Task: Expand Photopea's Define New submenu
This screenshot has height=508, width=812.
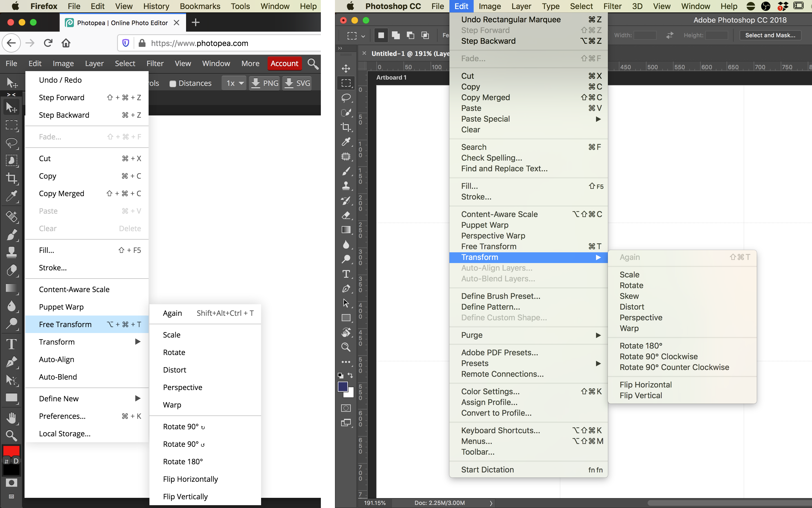Action: [x=87, y=398]
